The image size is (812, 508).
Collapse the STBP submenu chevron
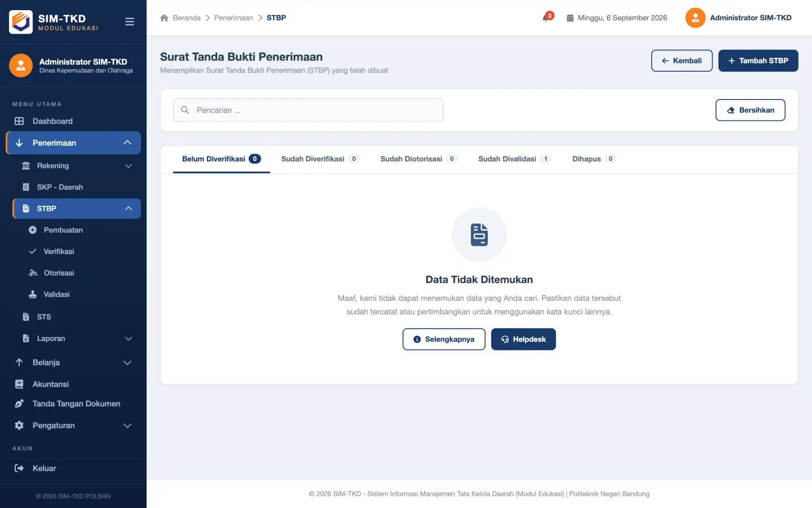(128, 208)
